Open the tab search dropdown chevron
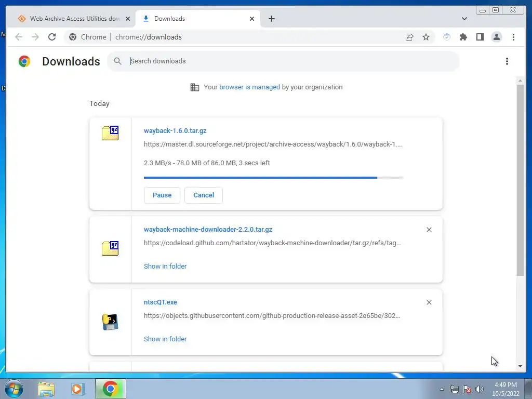This screenshot has width=532, height=399. [x=464, y=19]
